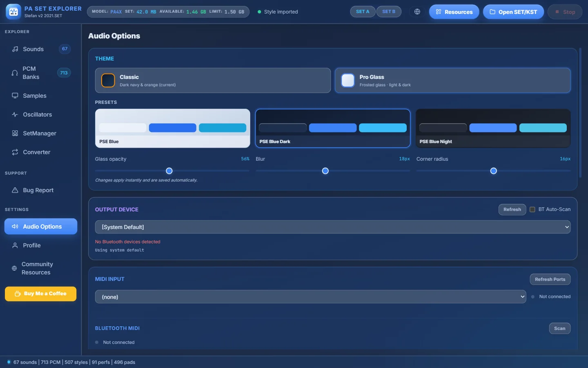Select the Pro Glass theme card
This screenshot has width=588, height=368.
[452, 81]
